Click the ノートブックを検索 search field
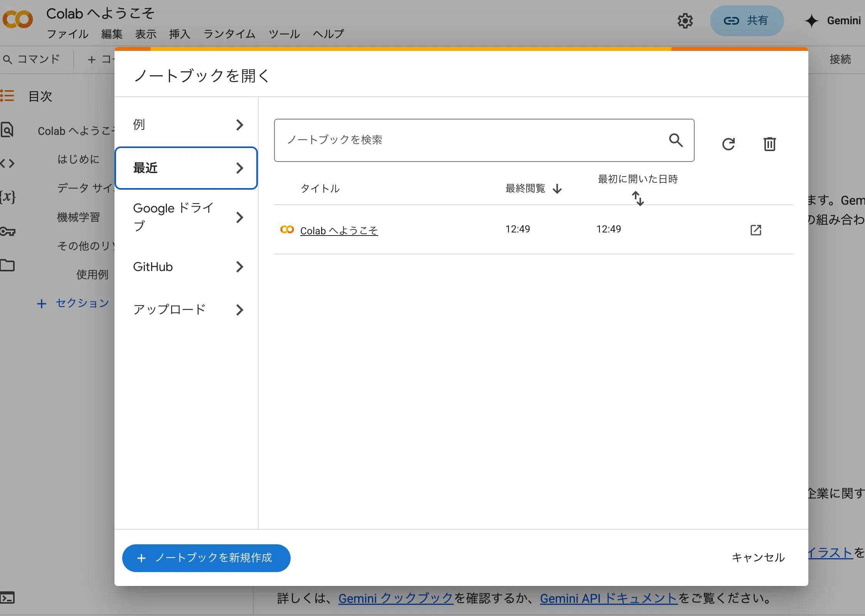The width and height of the screenshot is (865, 616). tap(484, 140)
